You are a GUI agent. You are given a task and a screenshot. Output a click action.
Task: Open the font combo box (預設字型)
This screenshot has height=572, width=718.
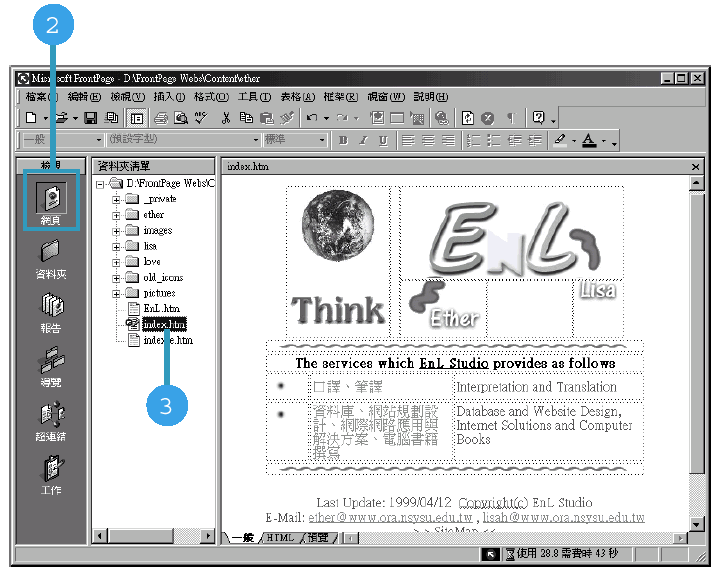tap(184, 139)
